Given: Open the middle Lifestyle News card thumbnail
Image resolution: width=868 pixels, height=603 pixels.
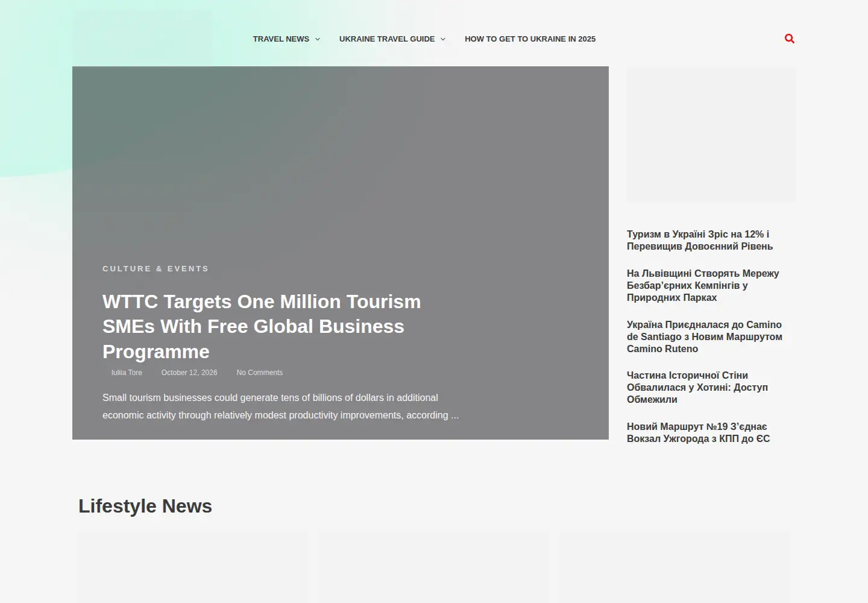Looking at the screenshot, I should [434, 567].
